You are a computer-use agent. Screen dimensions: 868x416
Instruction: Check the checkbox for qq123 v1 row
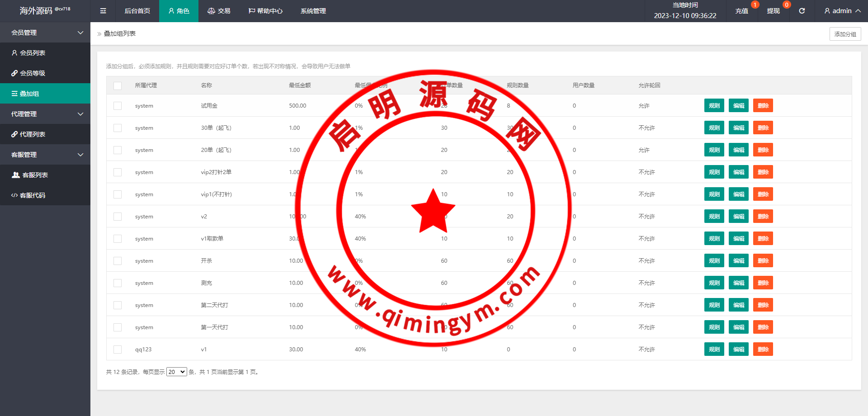(x=118, y=350)
